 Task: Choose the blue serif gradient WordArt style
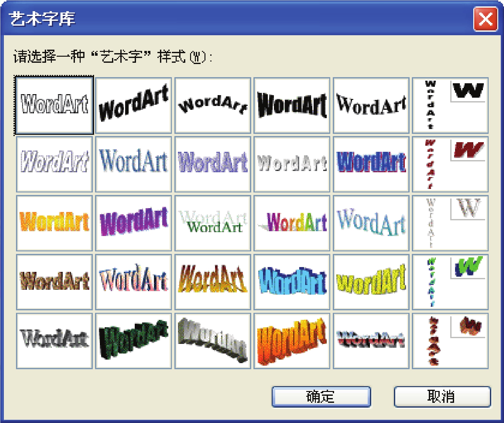click(133, 164)
